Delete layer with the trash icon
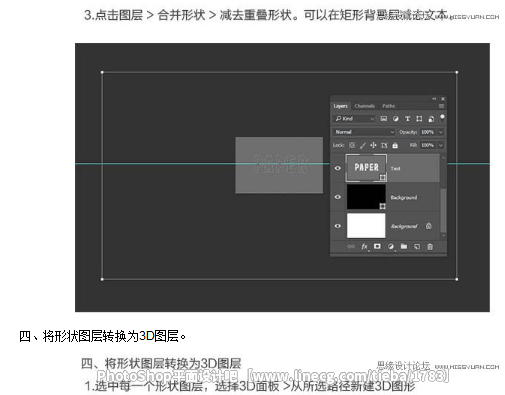505x395 pixels. pyautogui.click(x=430, y=247)
